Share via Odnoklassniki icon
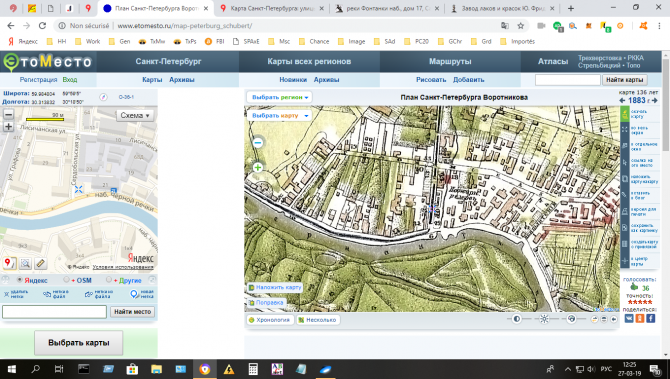670x379 pixels. (640, 318)
